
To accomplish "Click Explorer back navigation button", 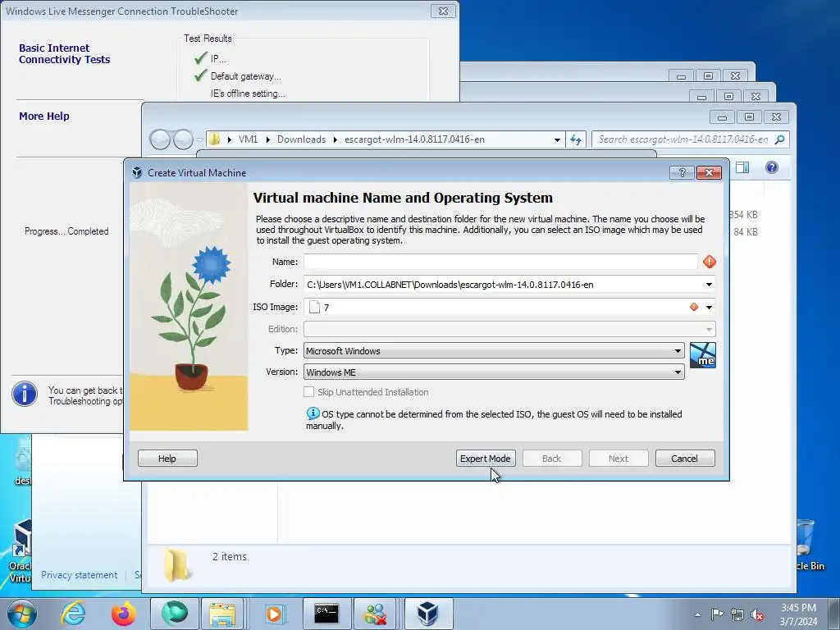I will point(160,139).
